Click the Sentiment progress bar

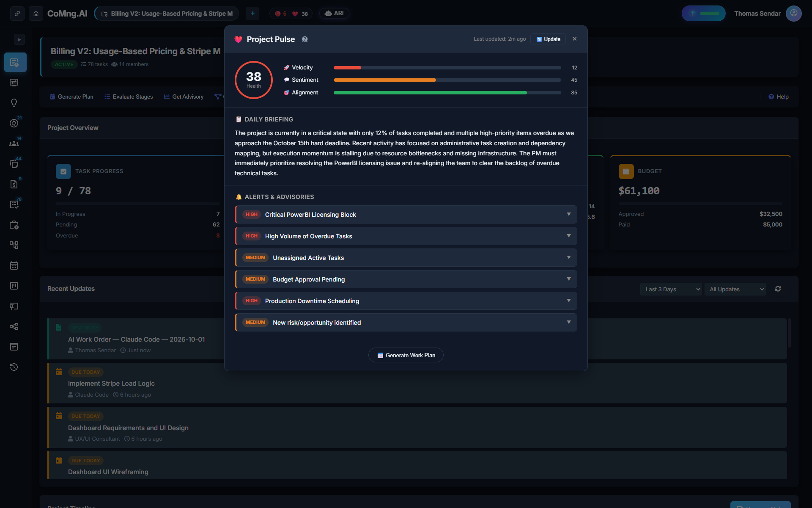click(x=447, y=80)
